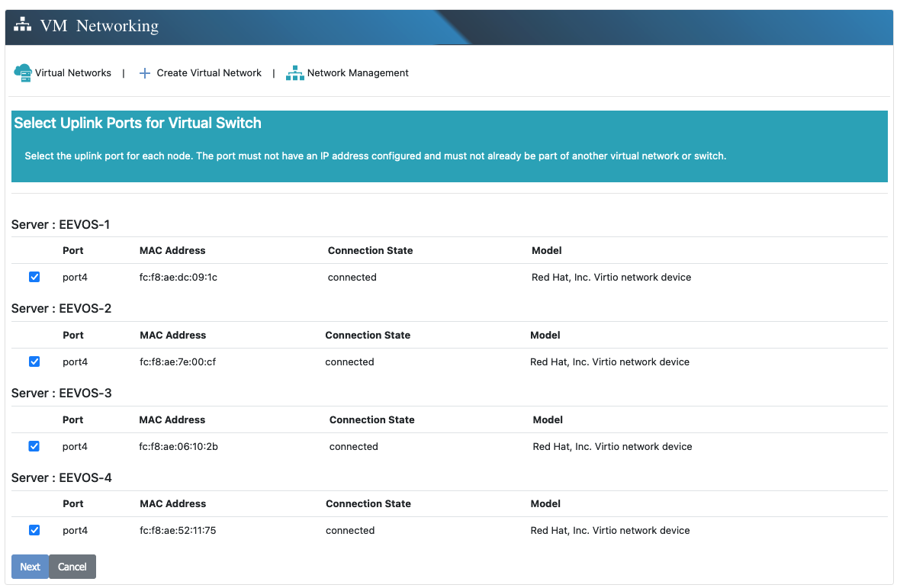
Task: Click the Server : EEVOS-3 heading
Action: (x=62, y=394)
